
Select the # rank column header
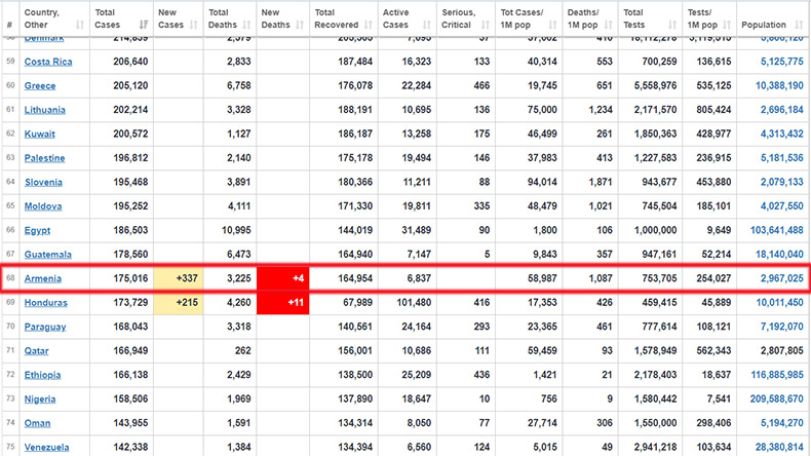10,19
